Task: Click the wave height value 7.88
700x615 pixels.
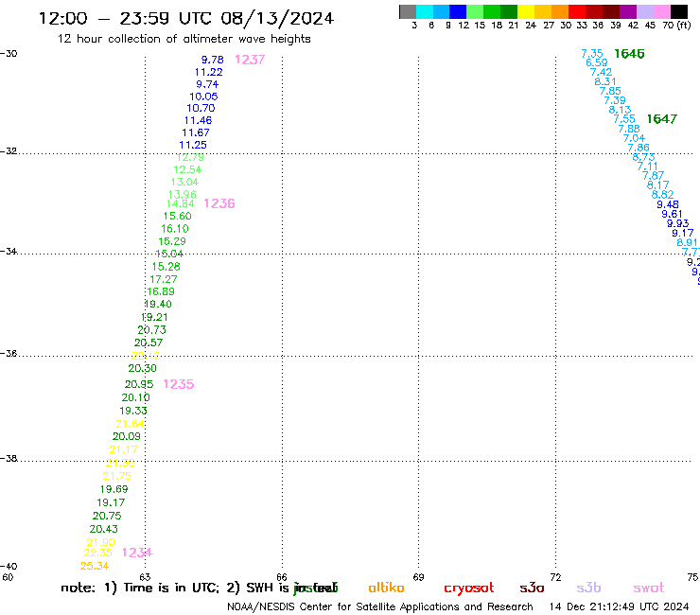Action: (629, 129)
